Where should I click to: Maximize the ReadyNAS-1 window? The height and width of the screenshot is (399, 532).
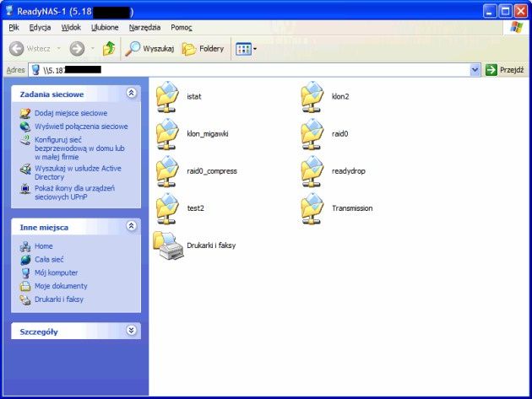point(505,11)
